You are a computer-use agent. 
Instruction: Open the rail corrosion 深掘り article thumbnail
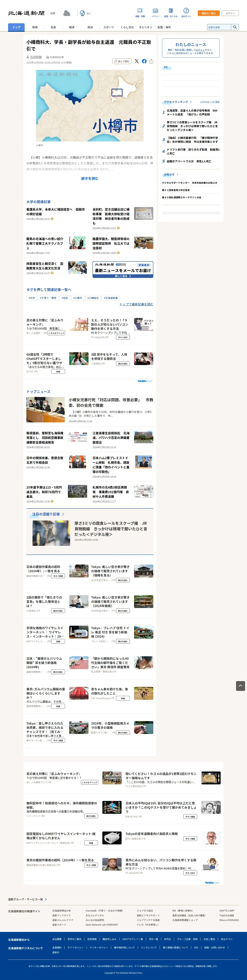coord(51,533)
